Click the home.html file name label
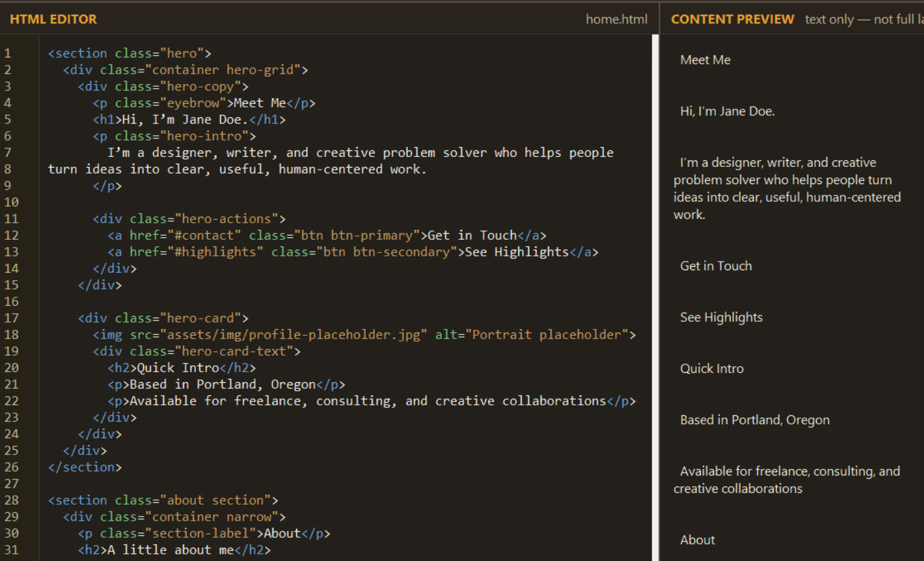Image resolution: width=924 pixels, height=561 pixels. pos(617,19)
